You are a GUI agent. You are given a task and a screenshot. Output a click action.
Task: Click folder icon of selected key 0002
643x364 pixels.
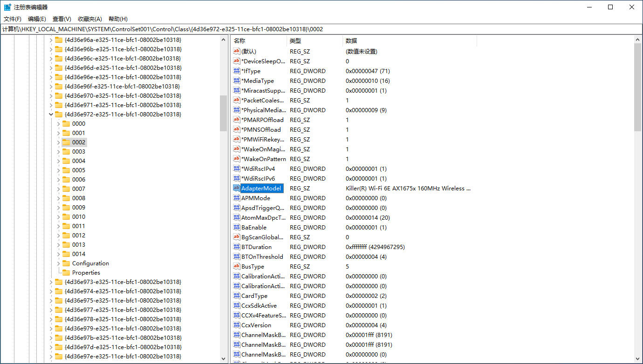66,142
